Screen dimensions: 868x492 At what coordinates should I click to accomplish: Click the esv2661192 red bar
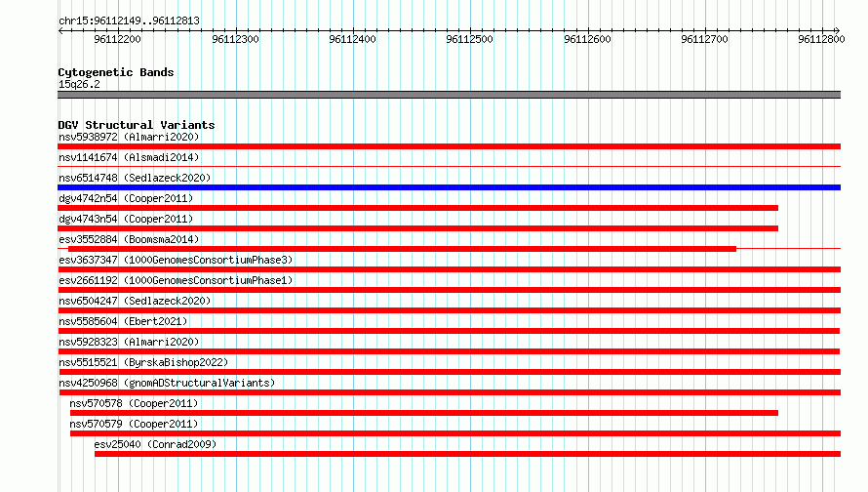pyautogui.click(x=449, y=290)
